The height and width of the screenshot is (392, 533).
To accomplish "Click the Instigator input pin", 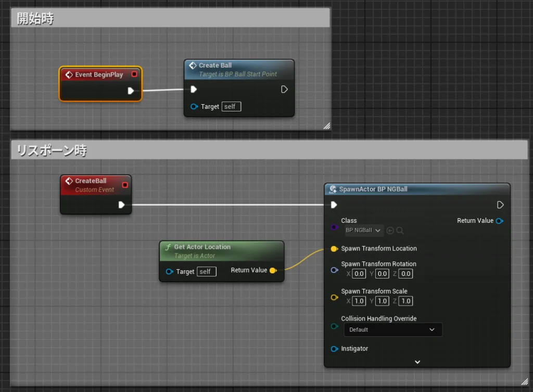I will tap(334, 349).
